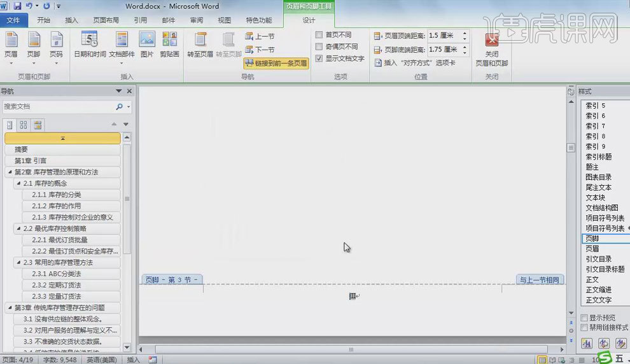This screenshot has width=630, height=364.
Task: Click the Redo icon in title bar
Action: coord(46,6)
